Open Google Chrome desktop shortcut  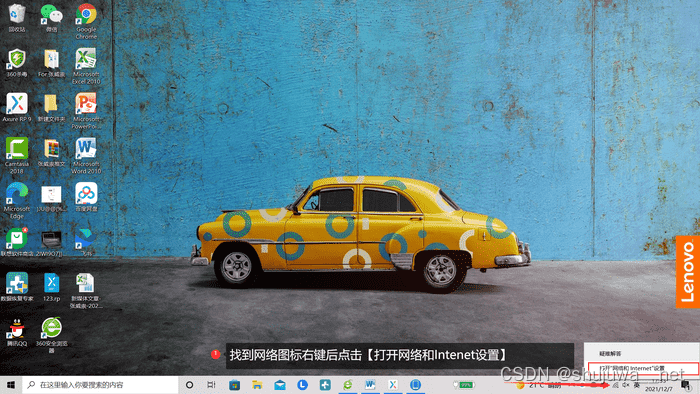[x=86, y=21]
